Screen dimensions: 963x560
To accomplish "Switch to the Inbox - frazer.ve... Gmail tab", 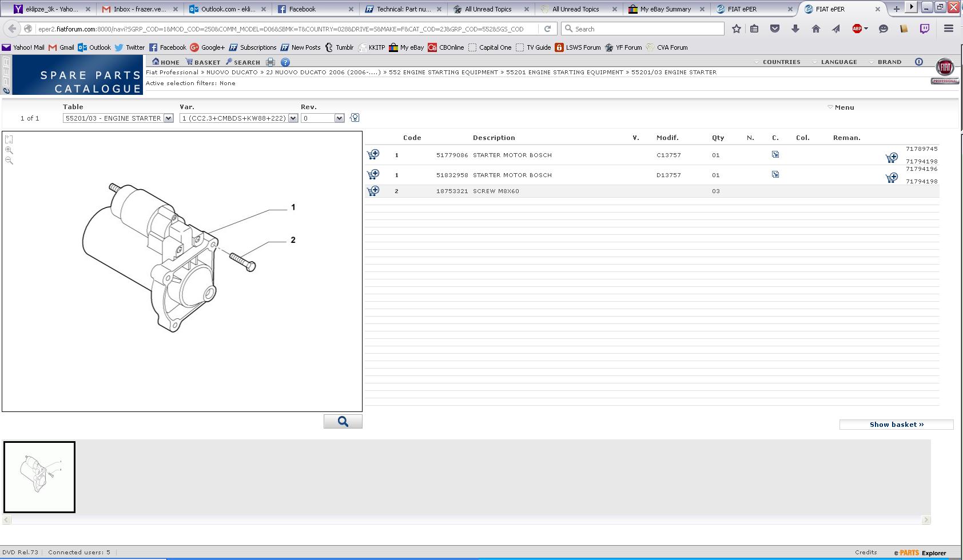I will pyautogui.click(x=140, y=9).
